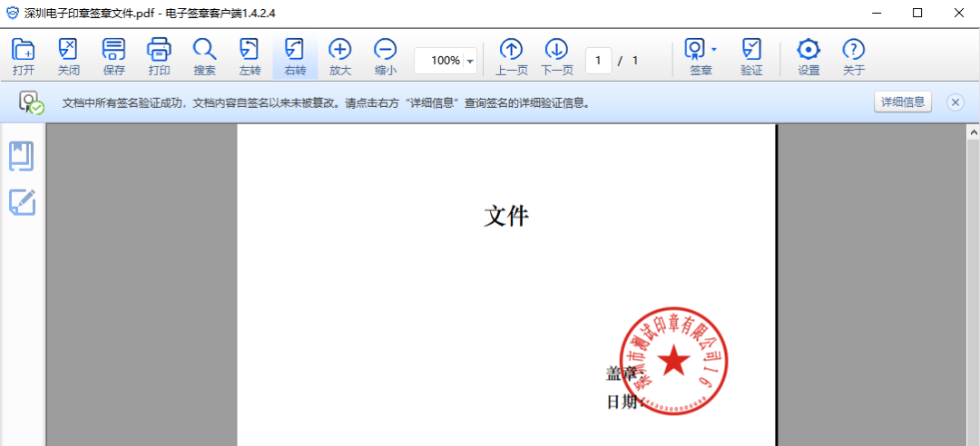Open the bookmarks sidebar panel
This screenshot has width=980, height=446.
pos(21,156)
